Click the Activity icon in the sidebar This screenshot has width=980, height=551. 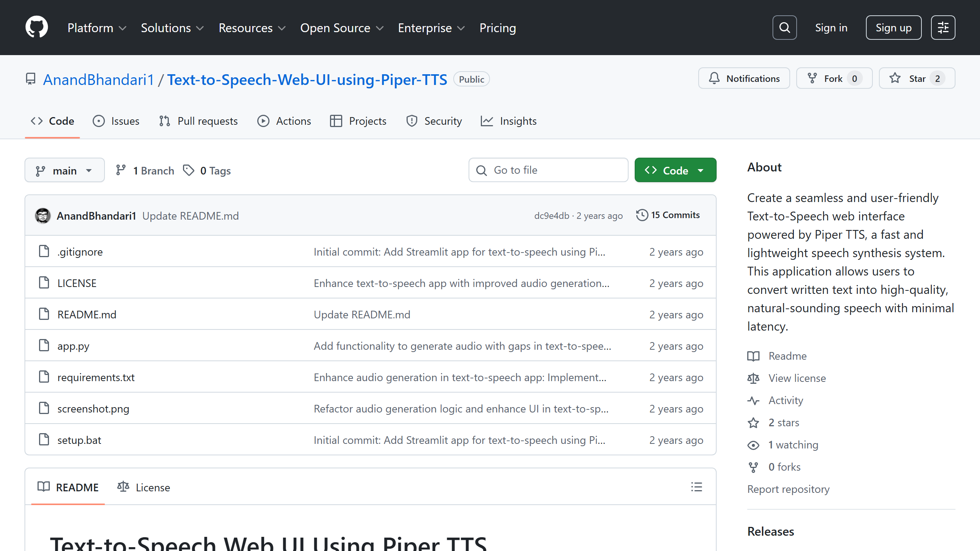point(753,400)
